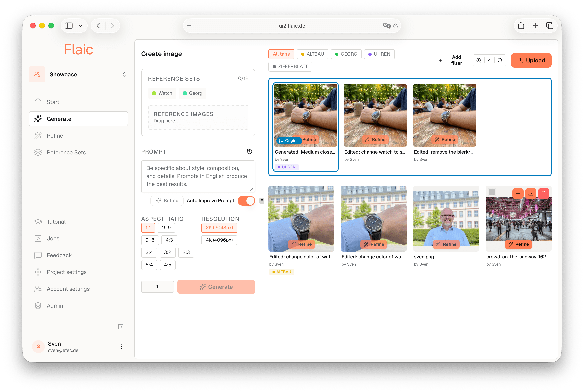Viewport: 584px width, 392px height.
Task: Increase image count with the plus button
Action: (x=168, y=287)
